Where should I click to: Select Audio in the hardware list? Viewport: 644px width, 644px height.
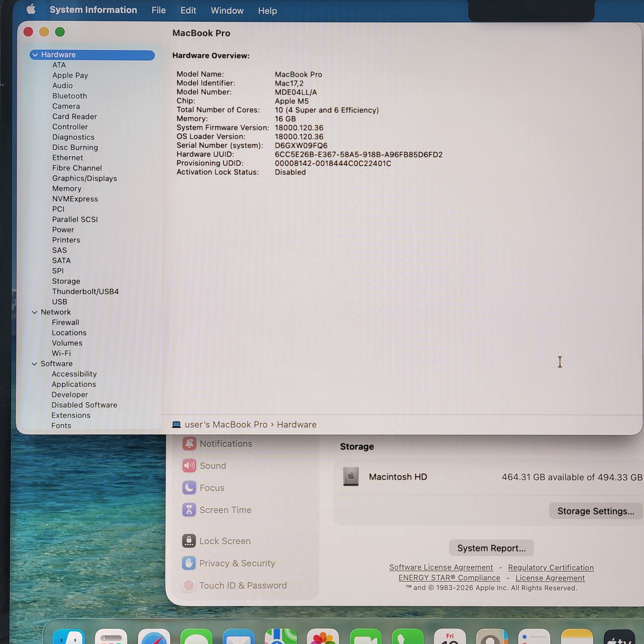(x=62, y=86)
